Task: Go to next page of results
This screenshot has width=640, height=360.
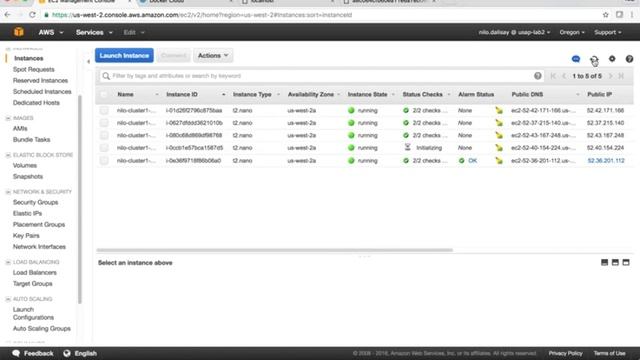Action: [x=611, y=76]
